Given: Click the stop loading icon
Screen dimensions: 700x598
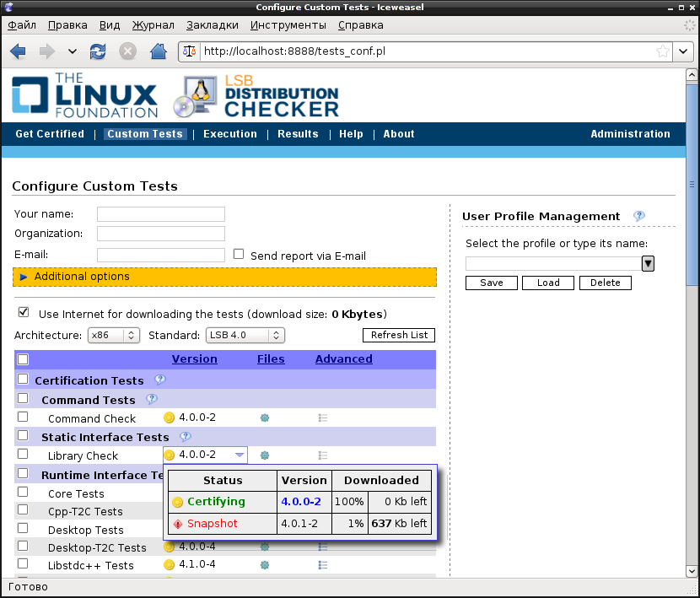Looking at the screenshot, I should 127,51.
